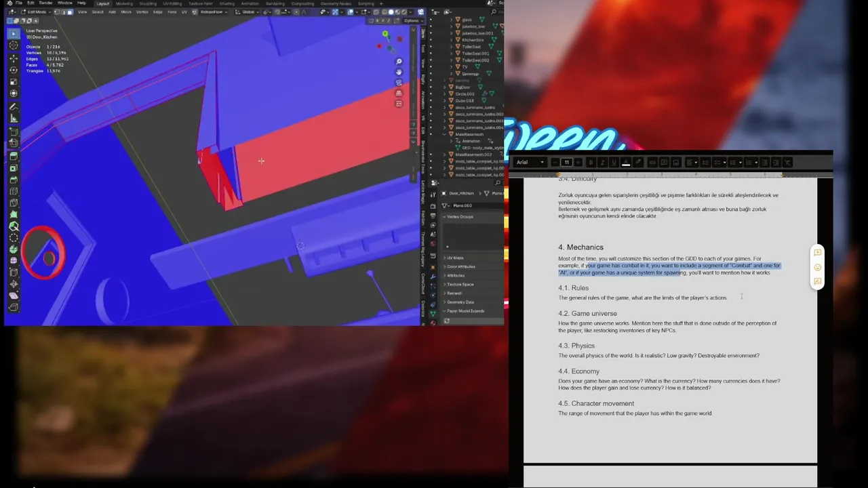Image resolution: width=868 pixels, height=488 pixels.
Task: Enable face select mode in Blender header
Action: click(x=70, y=12)
